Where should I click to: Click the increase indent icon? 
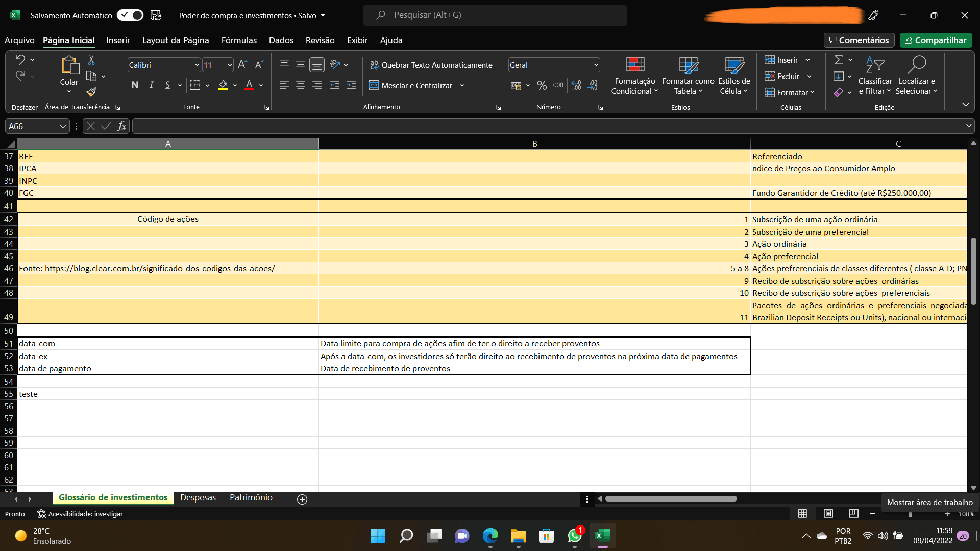click(351, 86)
